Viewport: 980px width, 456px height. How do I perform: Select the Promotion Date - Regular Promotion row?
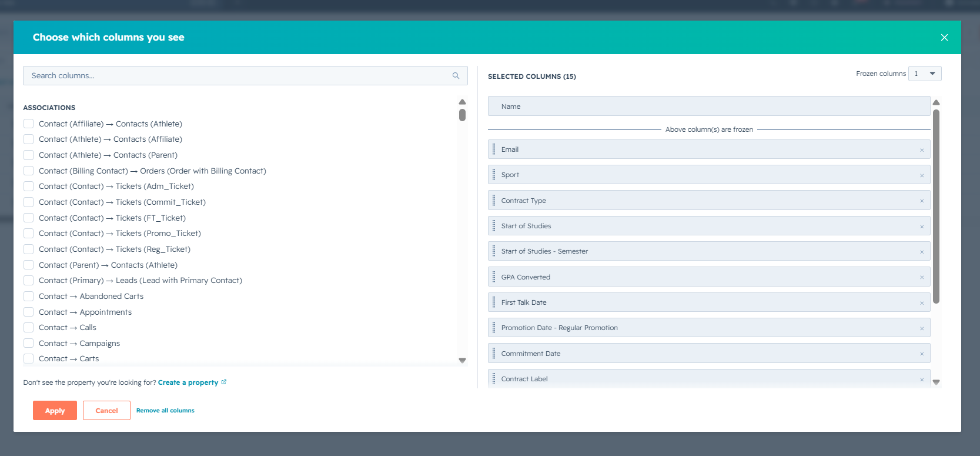(709, 328)
